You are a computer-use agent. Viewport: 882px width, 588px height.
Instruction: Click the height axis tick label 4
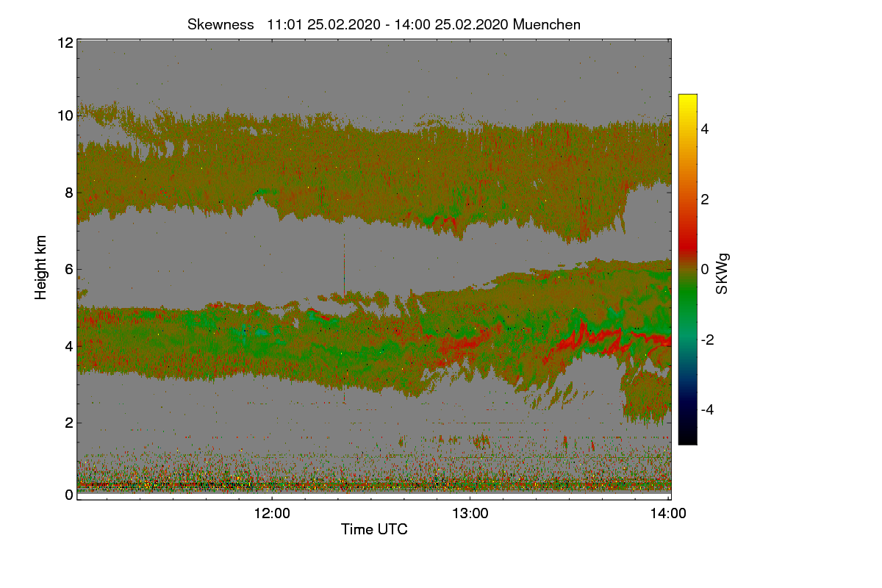click(x=68, y=345)
